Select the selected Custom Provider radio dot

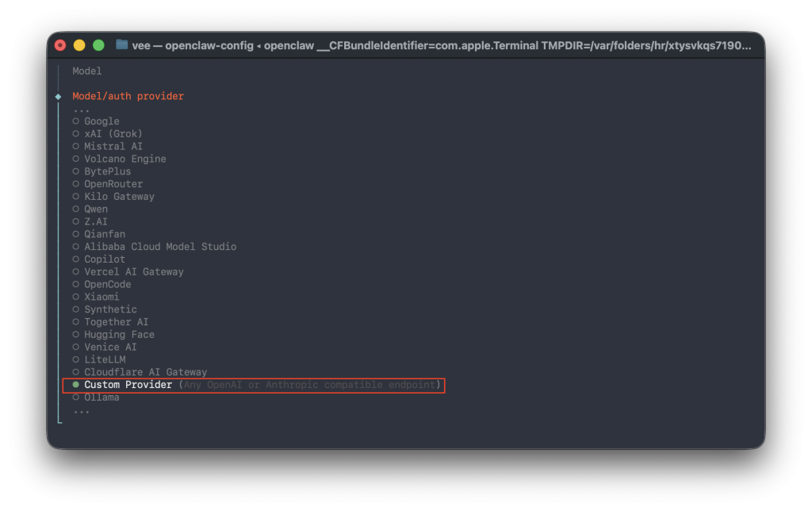(x=76, y=385)
